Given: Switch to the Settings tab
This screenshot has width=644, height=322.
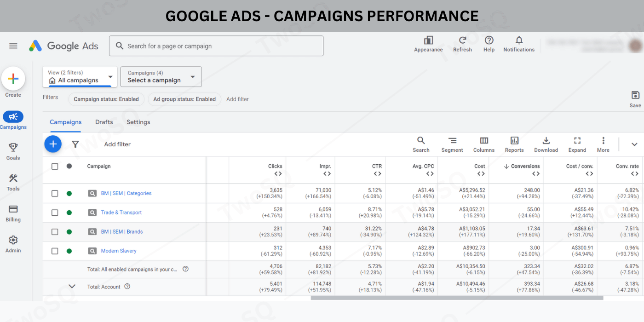Looking at the screenshot, I should coord(138,122).
